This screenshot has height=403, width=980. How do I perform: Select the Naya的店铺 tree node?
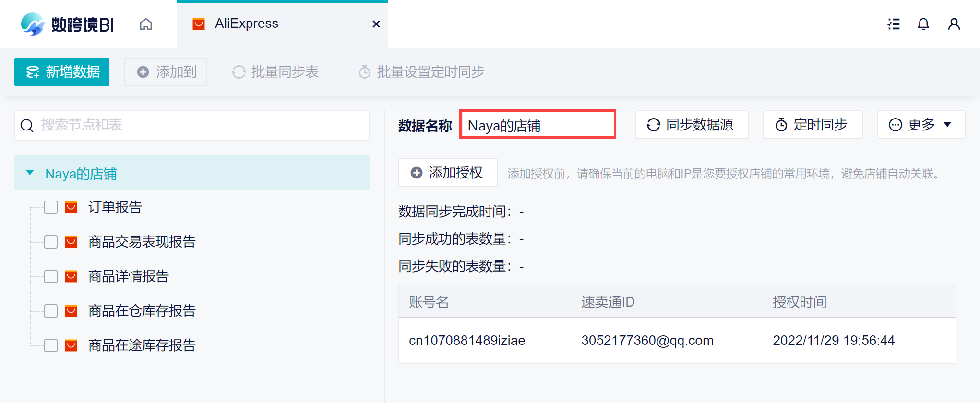pos(192,173)
